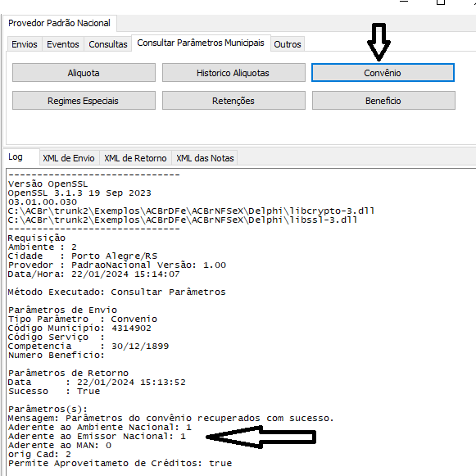Switch to the Envios tab
This screenshot has height=476, width=476.
(25, 44)
